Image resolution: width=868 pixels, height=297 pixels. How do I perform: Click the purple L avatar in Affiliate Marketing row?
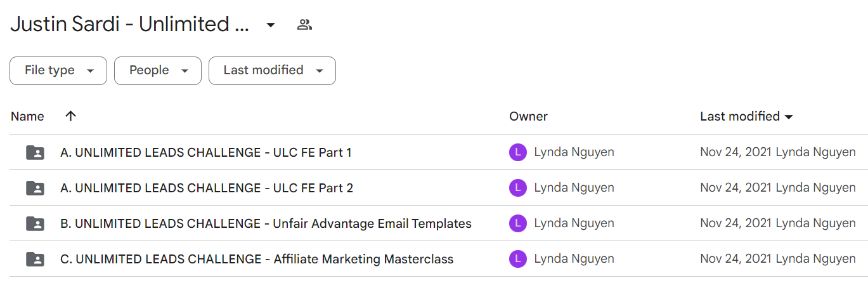click(x=518, y=259)
